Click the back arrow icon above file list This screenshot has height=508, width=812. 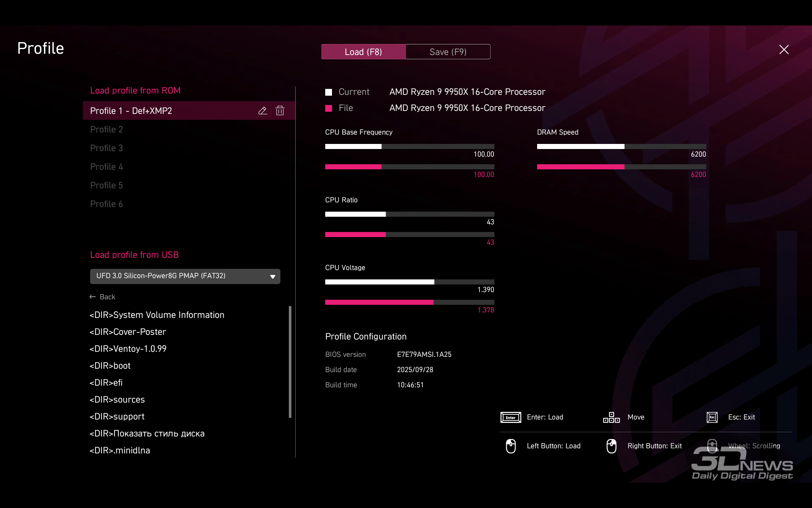click(93, 297)
